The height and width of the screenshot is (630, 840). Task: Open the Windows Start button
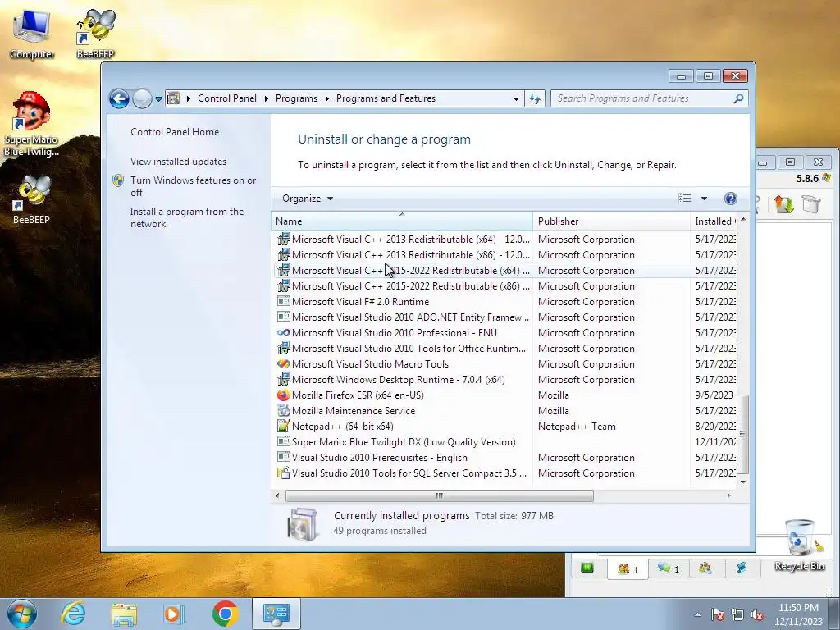[x=21, y=614]
